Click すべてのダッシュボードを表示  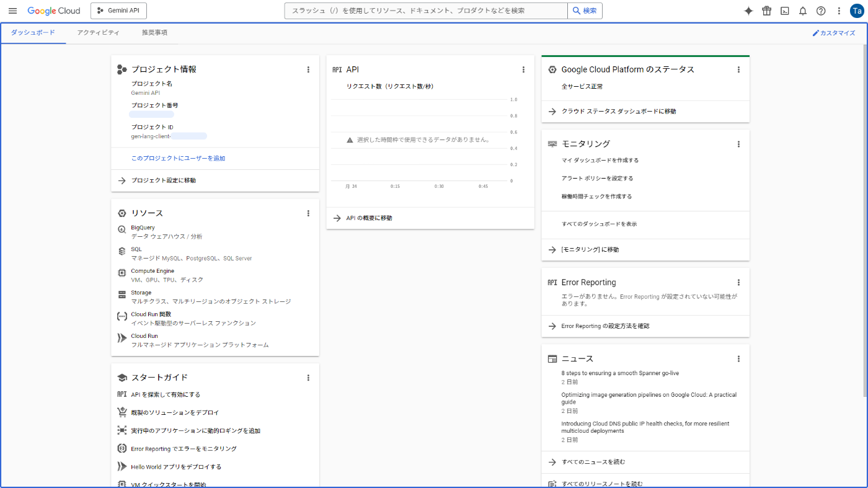point(599,224)
